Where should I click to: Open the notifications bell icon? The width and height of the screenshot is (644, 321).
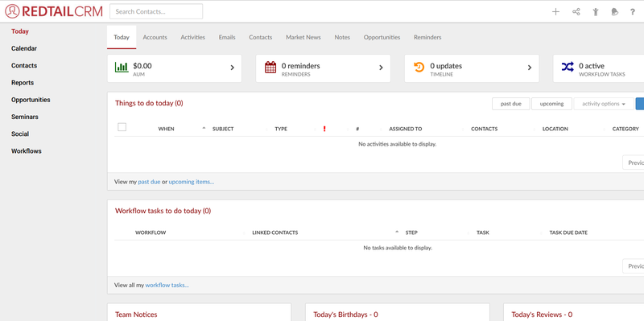[x=614, y=12]
